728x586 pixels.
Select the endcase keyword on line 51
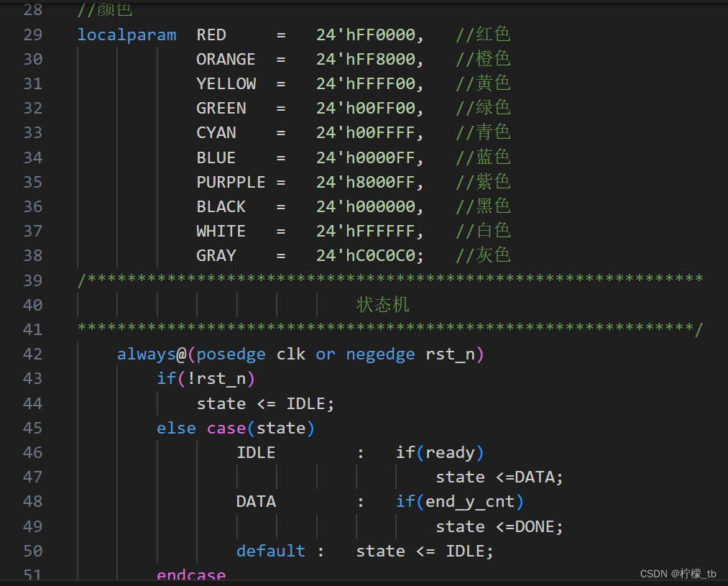pos(191,574)
